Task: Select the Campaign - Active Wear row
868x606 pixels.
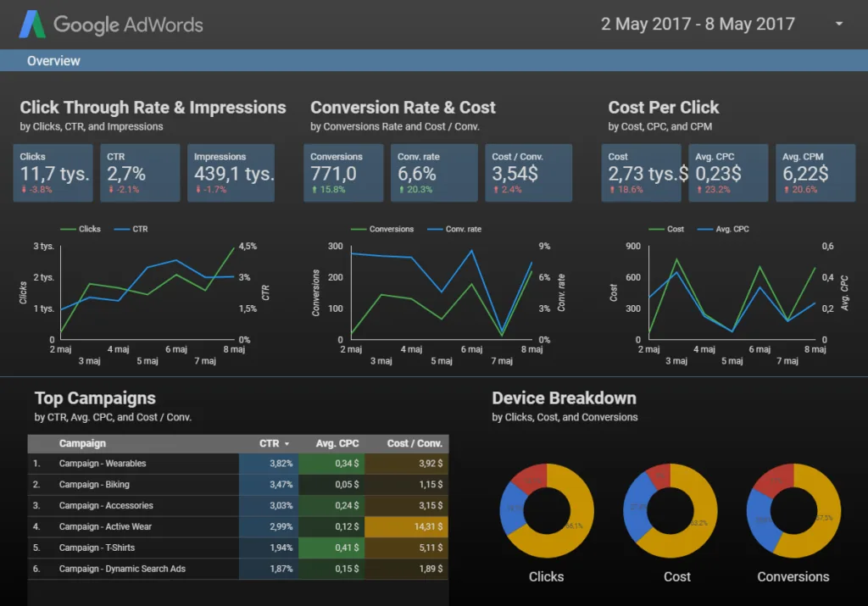Action: 238,527
